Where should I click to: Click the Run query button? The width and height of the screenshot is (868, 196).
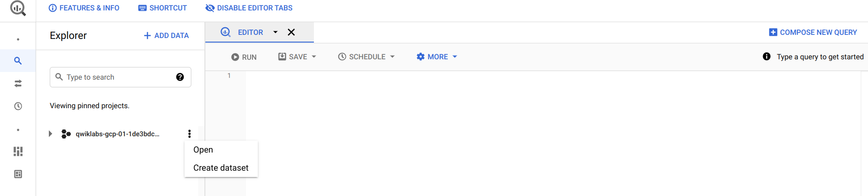(x=244, y=57)
